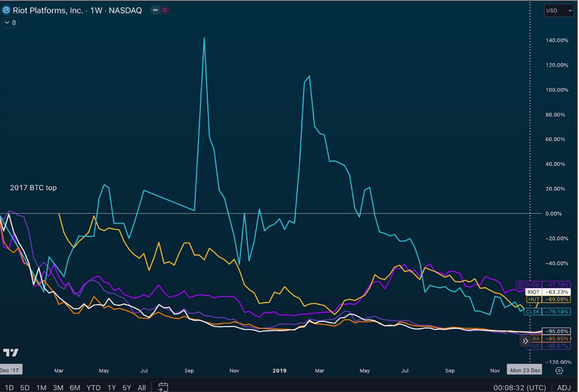Screen dimensions: 579x392
Task: Click the Sep label before 2019
Action: pos(189,371)
